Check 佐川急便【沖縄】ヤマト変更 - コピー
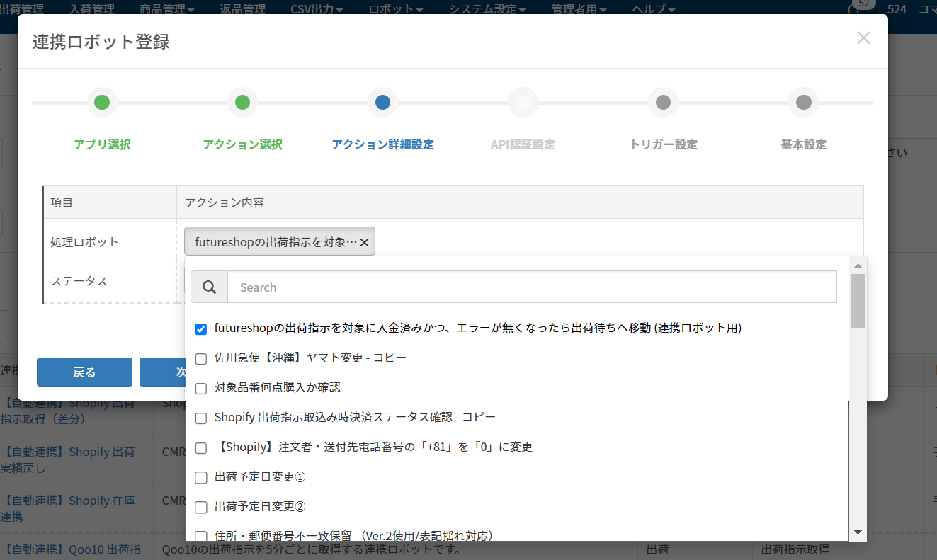 tap(201, 358)
